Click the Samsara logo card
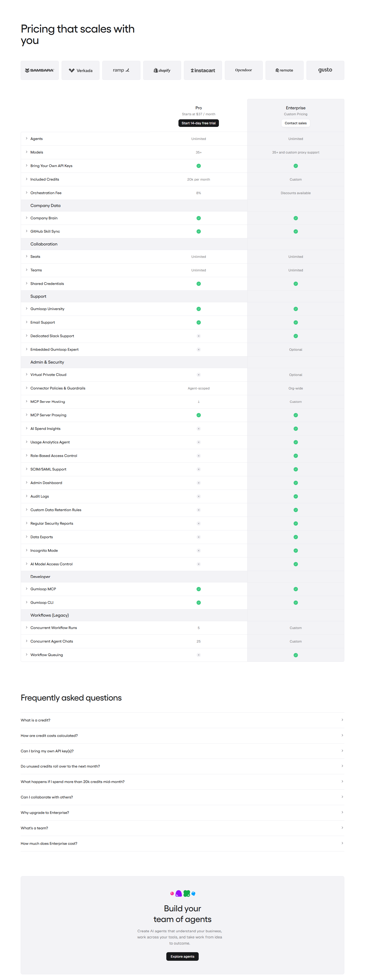Screen dimensions: 365x980 pos(40,70)
